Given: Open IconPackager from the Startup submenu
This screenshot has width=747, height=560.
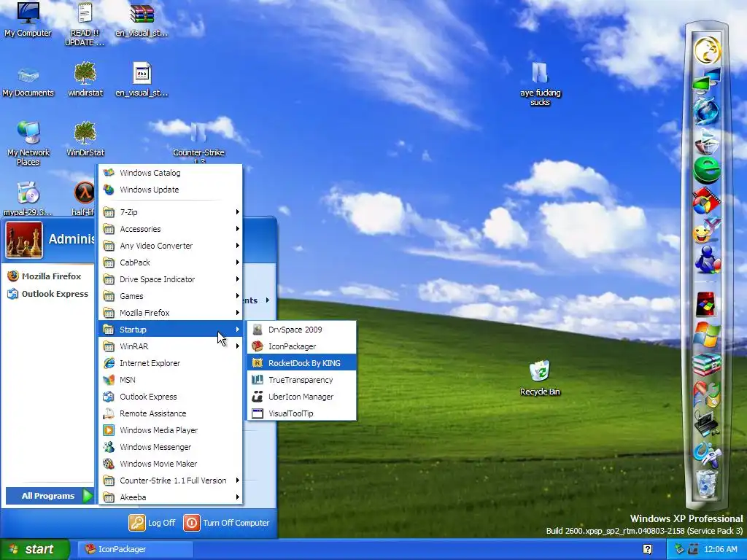Looking at the screenshot, I should [301, 346].
